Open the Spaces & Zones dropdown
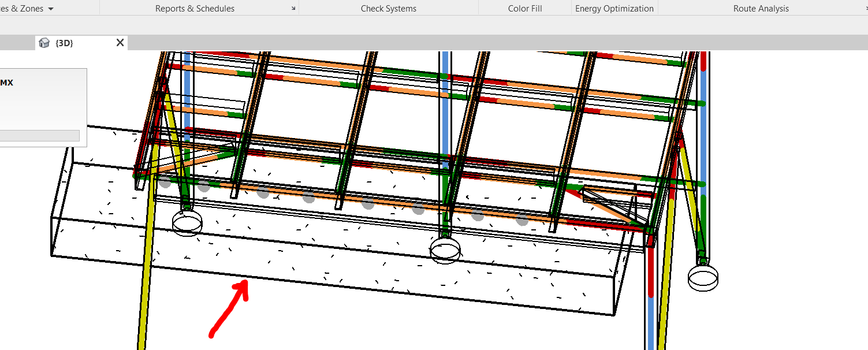 tap(50, 8)
